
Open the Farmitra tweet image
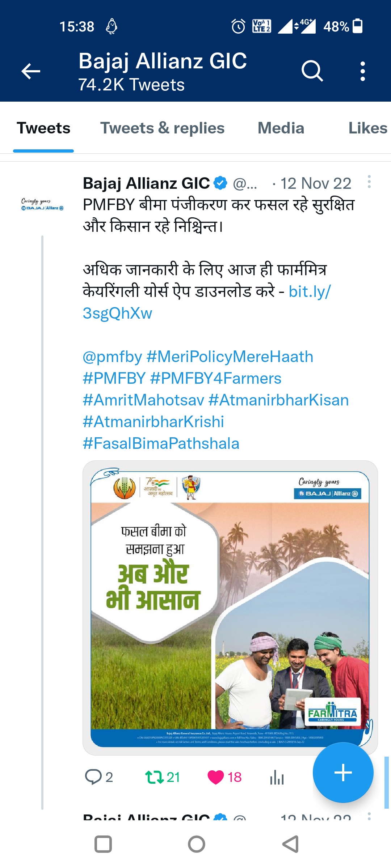pyautogui.click(x=230, y=608)
